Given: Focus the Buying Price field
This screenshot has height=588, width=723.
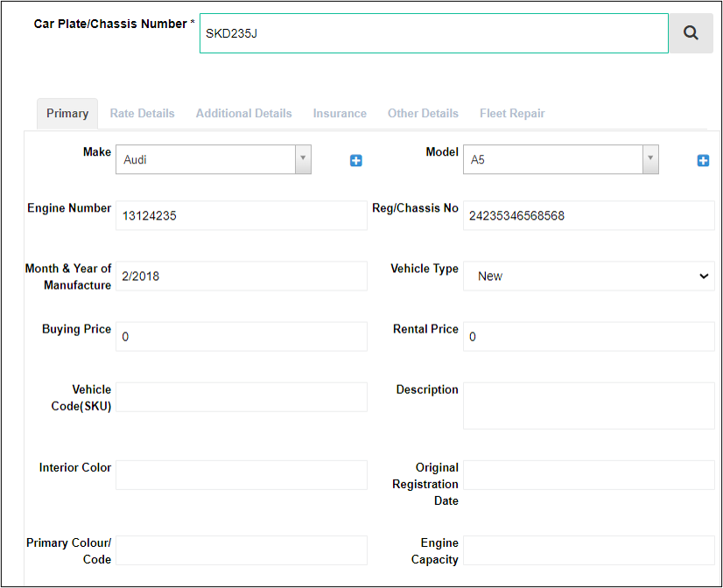Looking at the screenshot, I should click(242, 336).
